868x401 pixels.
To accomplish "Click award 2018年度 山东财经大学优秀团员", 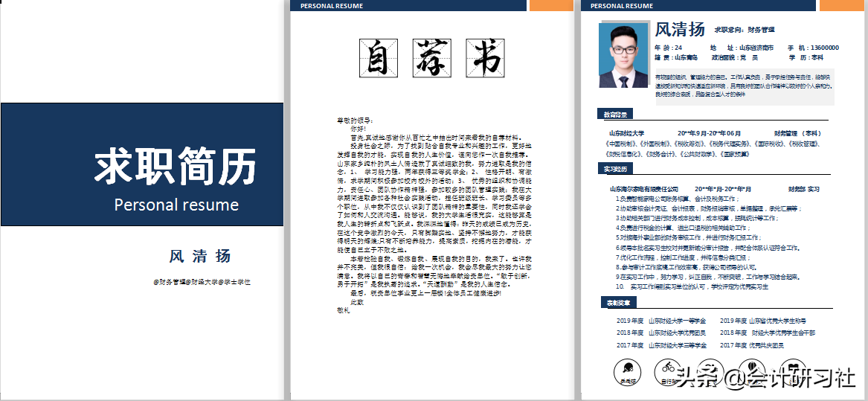I will pyautogui.click(x=661, y=333).
